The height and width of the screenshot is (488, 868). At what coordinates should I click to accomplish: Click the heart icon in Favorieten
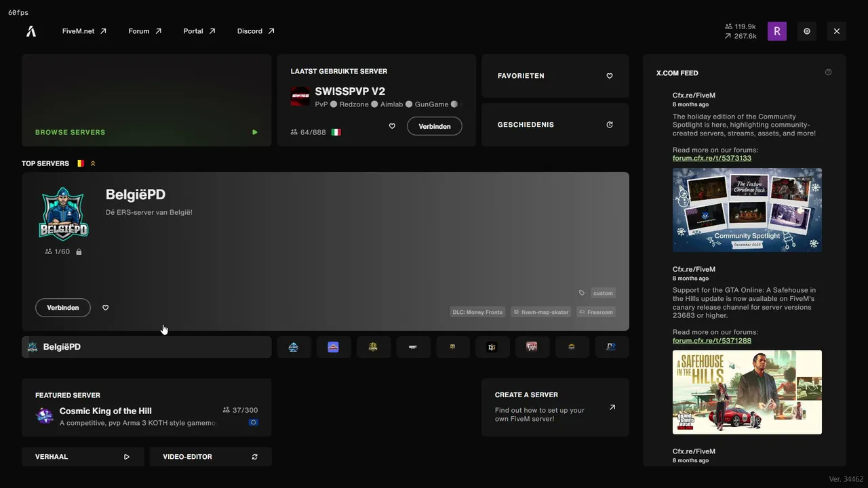click(610, 76)
